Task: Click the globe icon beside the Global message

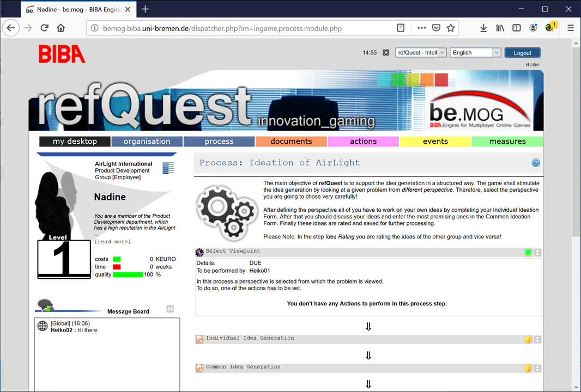Action: click(43, 326)
